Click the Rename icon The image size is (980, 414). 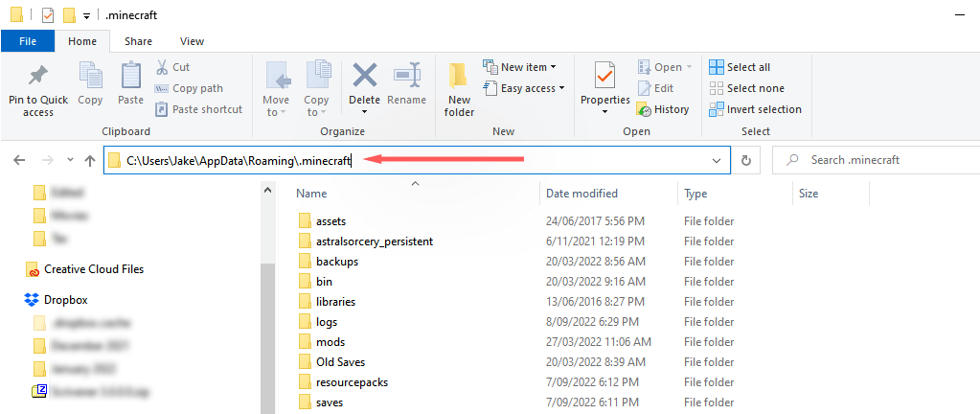click(x=407, y=77)
